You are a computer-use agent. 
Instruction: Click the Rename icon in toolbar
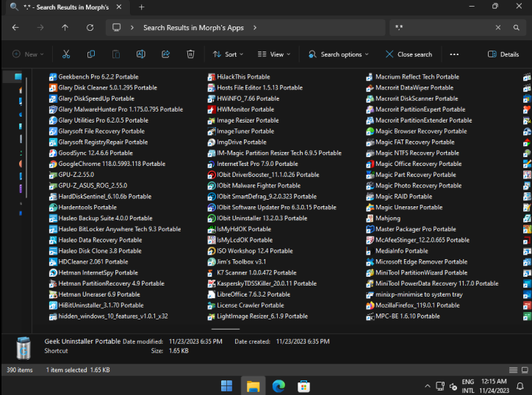141,54
